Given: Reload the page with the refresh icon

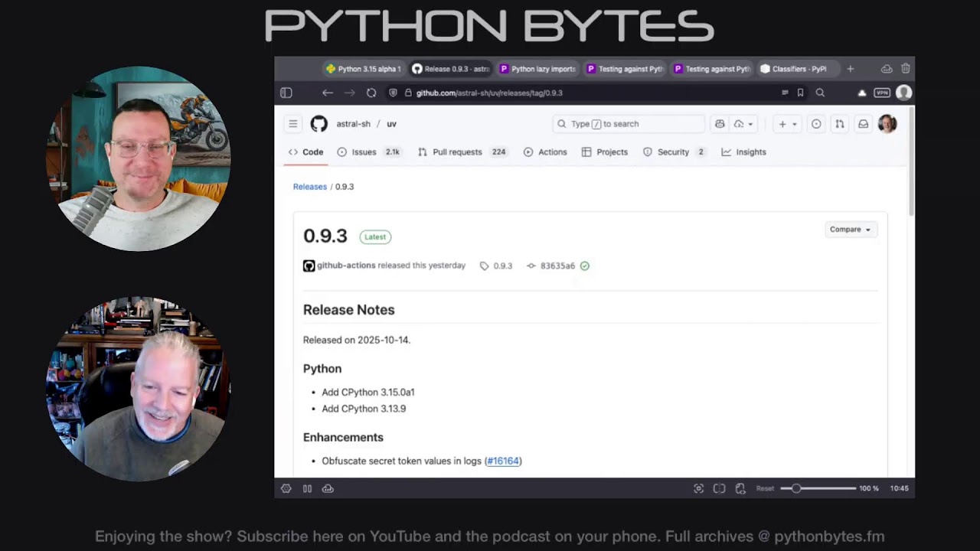Looking at the screenshot, I should click(371, 93).
